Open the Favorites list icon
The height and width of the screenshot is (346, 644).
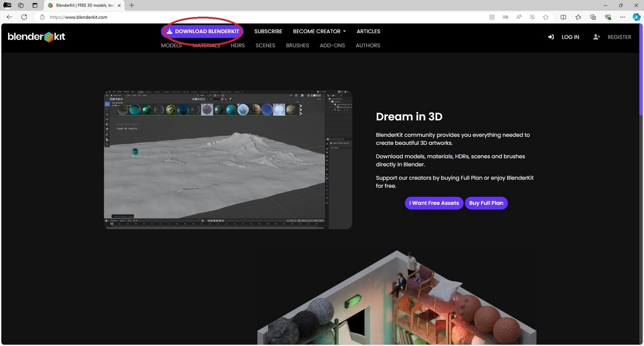click(578, 17)
